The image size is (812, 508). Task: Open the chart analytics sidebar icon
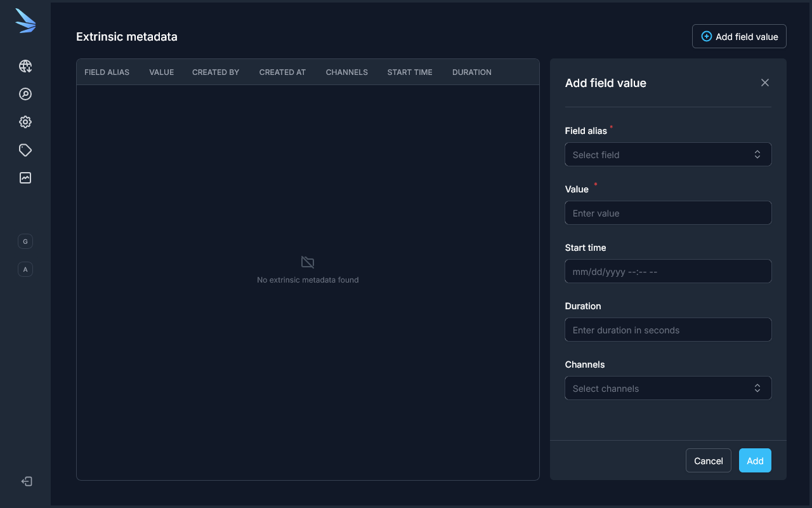pyautogui.click(x=25, y=178)
